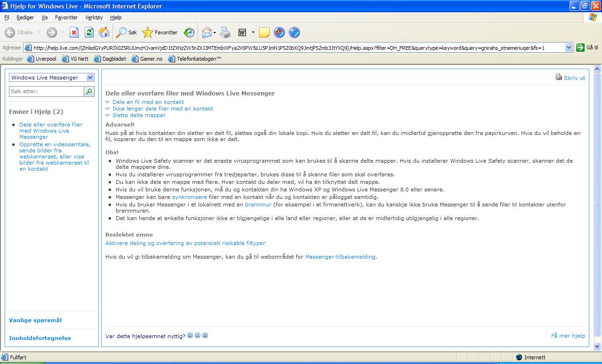Go to the home page icon
Image resolution: width=602 pixels, height=364 pixels.
104,32
